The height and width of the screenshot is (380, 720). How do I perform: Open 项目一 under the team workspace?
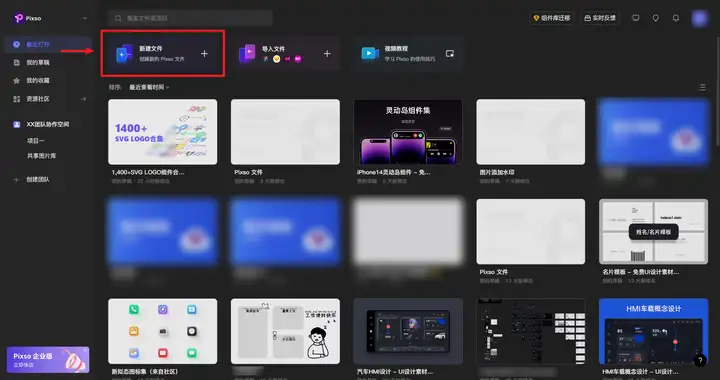[36, 141]
